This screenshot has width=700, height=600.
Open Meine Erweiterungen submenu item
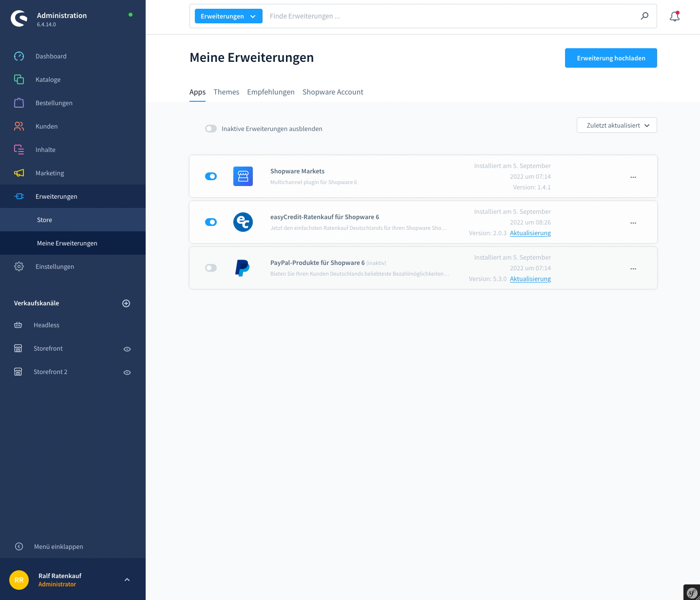pyautogui.click(x=73, y=243)
